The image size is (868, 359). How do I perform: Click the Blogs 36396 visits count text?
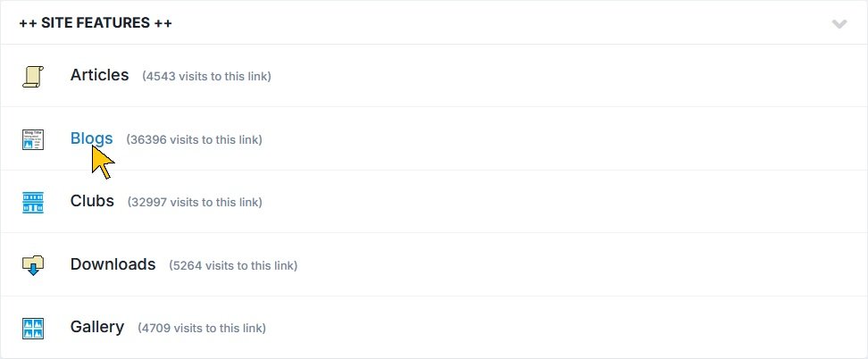point(194,139)
